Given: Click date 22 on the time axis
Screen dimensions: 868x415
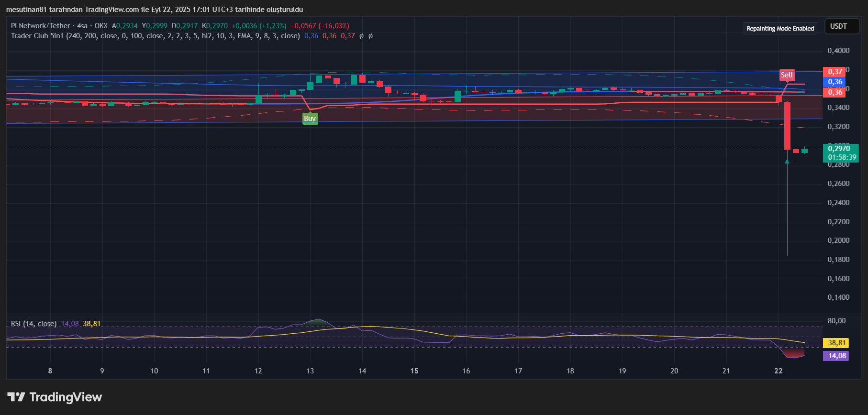Looking at the screenshot, I should 779,371.
